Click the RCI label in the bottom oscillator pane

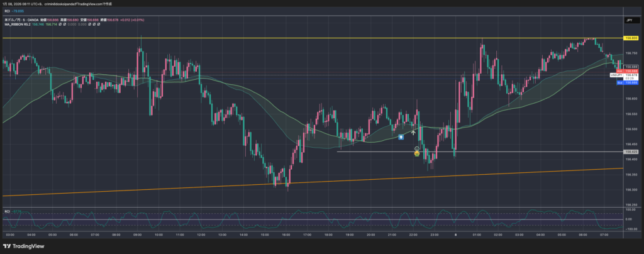[8, 211]
